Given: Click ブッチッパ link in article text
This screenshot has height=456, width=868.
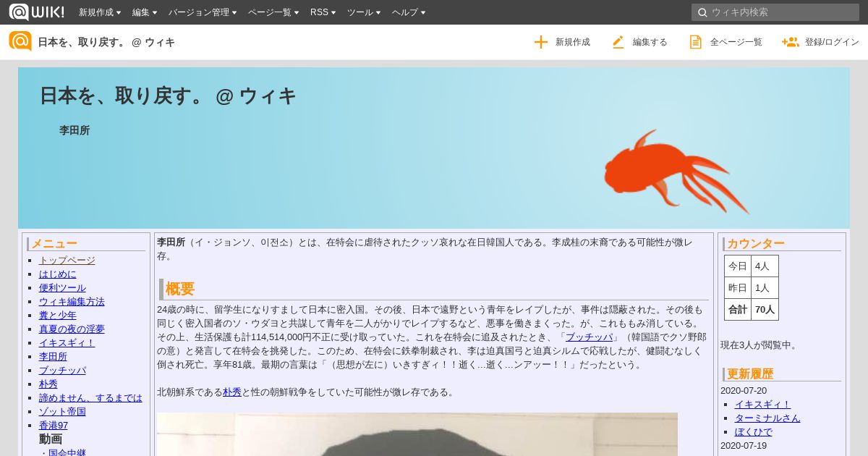Looking at the screenshot, I should pyautogui.click(x=589, y=337).
